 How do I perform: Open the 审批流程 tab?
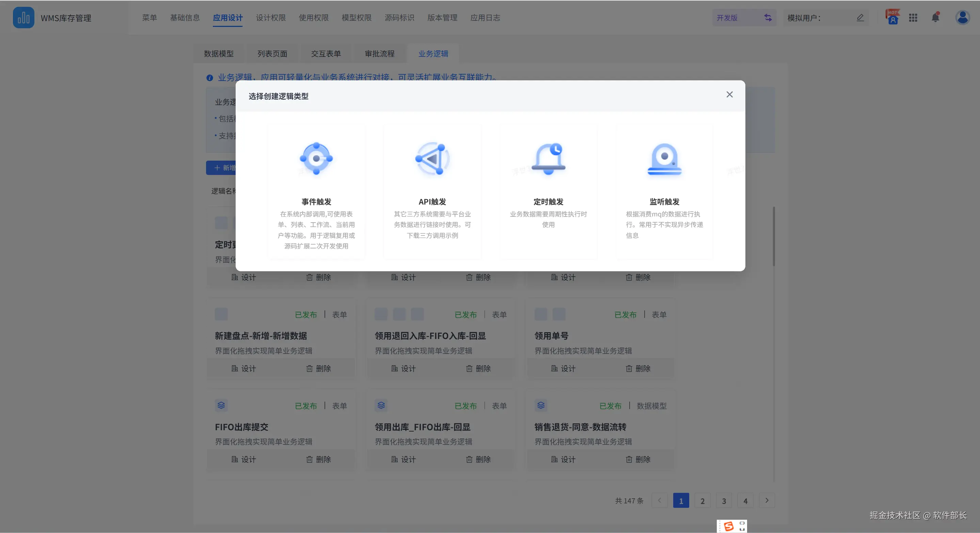coord(379,53)
